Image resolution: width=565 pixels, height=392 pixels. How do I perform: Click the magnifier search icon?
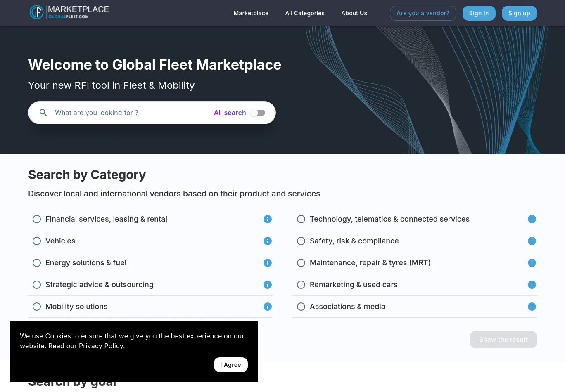click(x=43, y=113)
